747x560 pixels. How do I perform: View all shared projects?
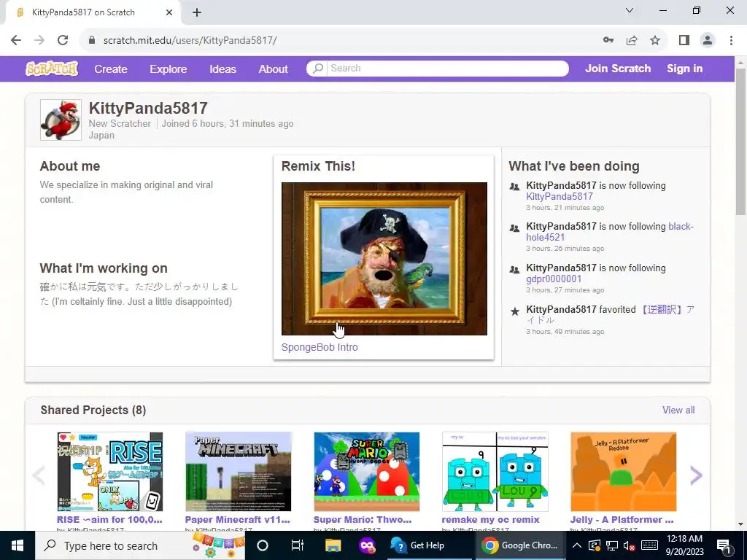tap(678, 410)
